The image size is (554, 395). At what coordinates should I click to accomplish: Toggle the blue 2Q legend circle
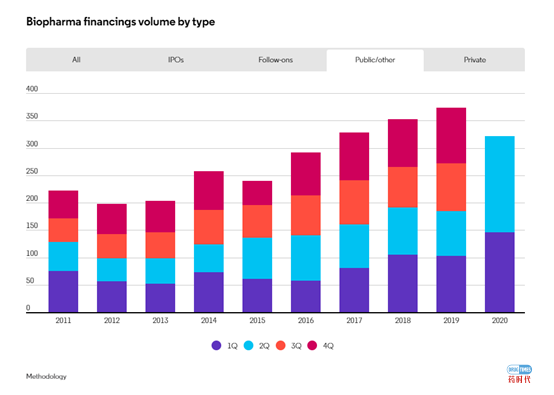click(249, 345)
